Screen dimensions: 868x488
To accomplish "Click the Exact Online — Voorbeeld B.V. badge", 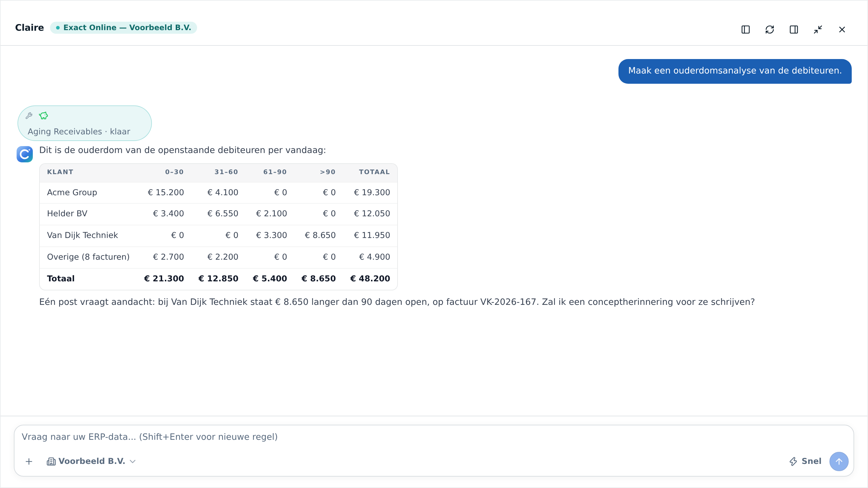I will pyautogui.click(x=124, y=28).
